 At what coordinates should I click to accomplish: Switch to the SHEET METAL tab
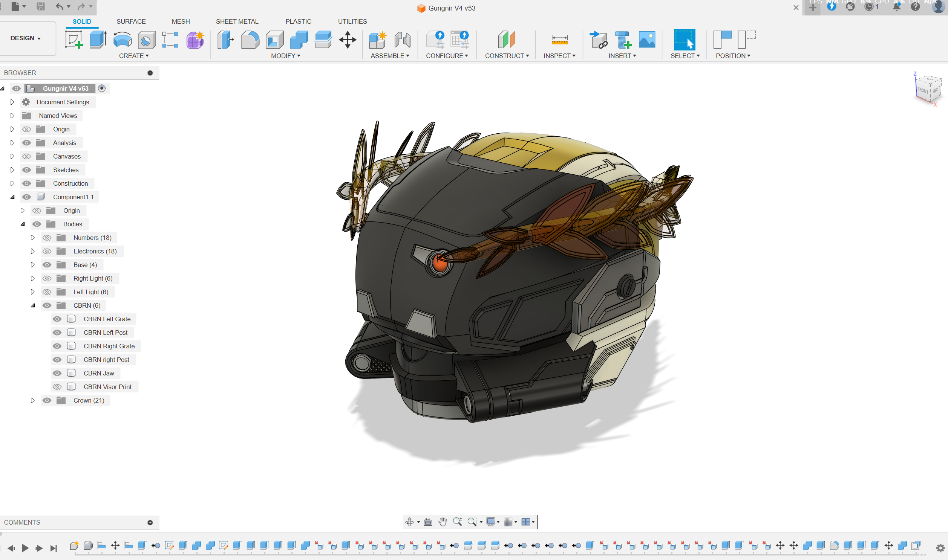(237, 21)
